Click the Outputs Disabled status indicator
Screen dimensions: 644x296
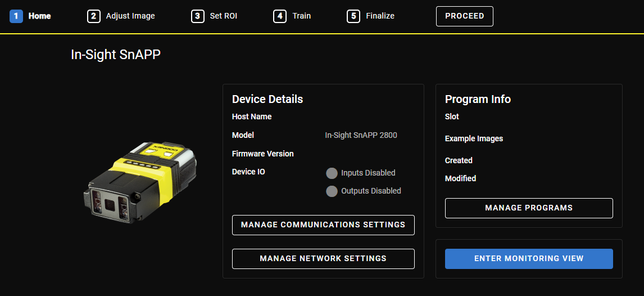[x=332, y=191]
